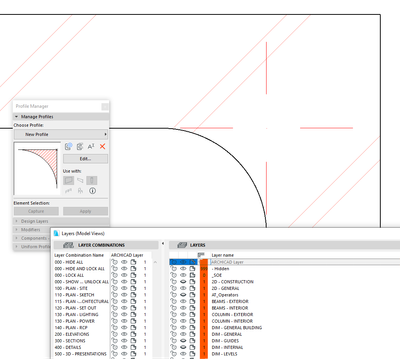400x361 pixels.
Task: Click the Capture button
Action: pos(36,211)
